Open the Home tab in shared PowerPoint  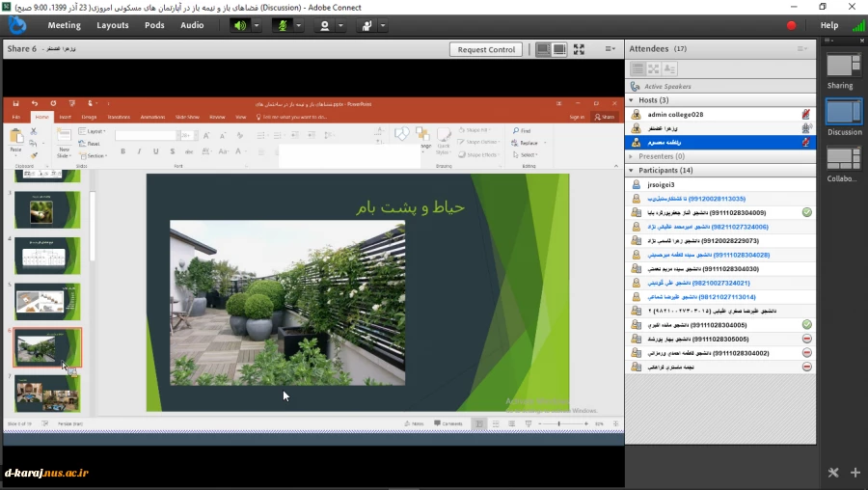[42, 117]
